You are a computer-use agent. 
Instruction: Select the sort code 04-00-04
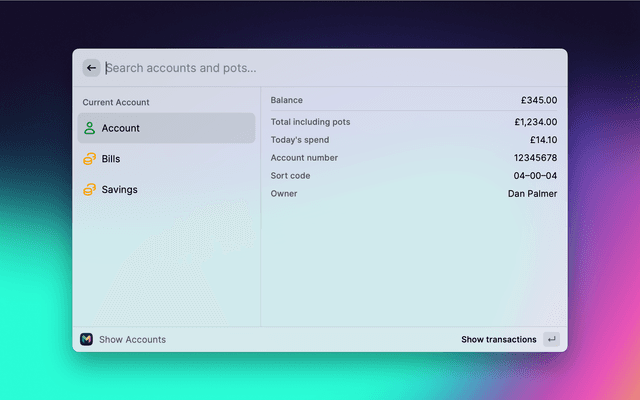535,176
